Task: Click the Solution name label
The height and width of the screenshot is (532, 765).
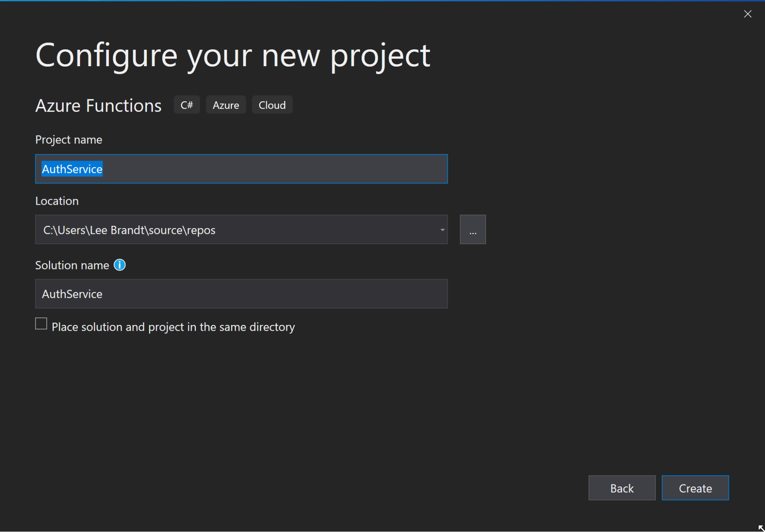Action: pyautogui.click(x=72, y=265)
